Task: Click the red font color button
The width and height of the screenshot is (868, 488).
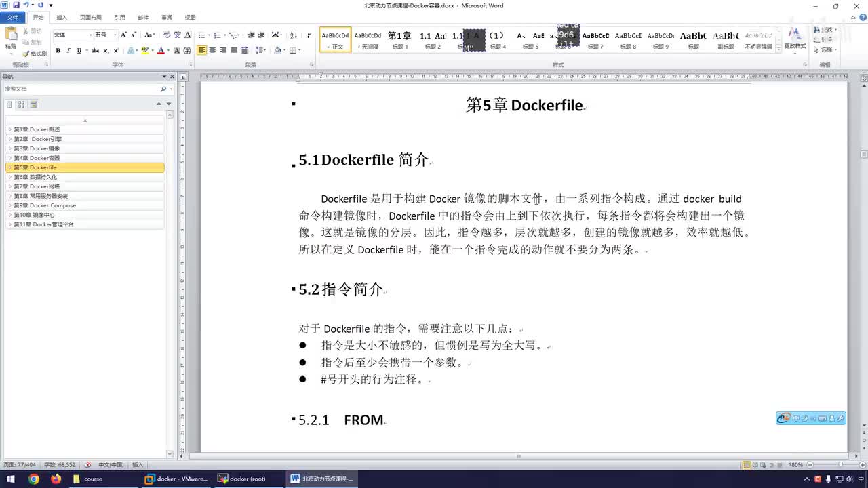Action: [x=161, y=51]
